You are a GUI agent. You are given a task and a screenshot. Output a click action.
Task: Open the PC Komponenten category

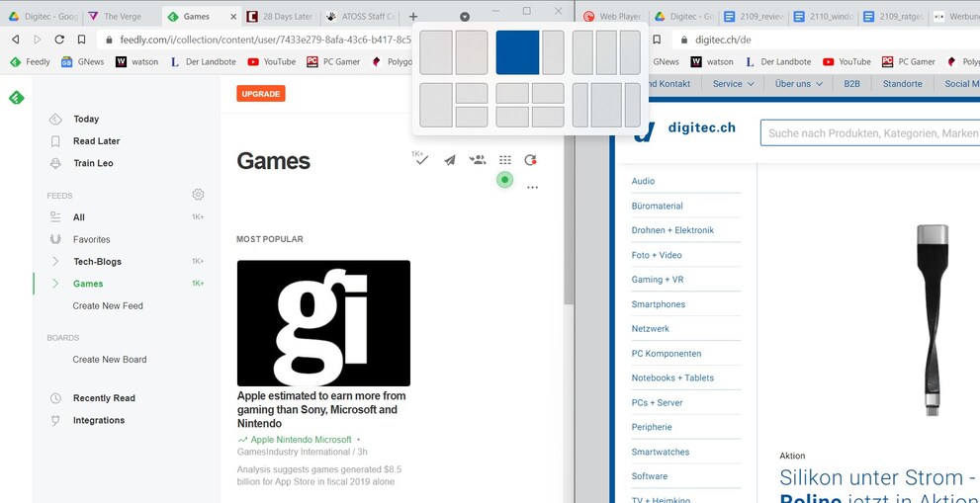pos(667,354)
